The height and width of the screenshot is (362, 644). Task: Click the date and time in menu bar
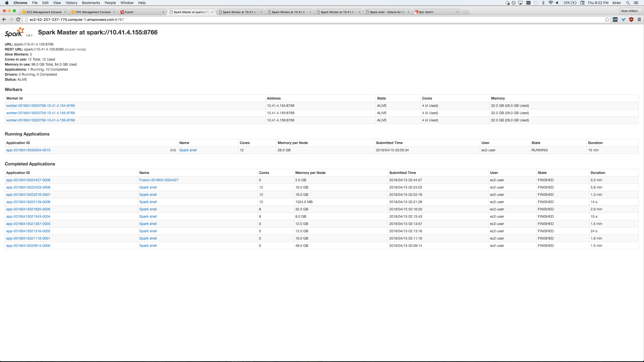[x=598, y=3]
